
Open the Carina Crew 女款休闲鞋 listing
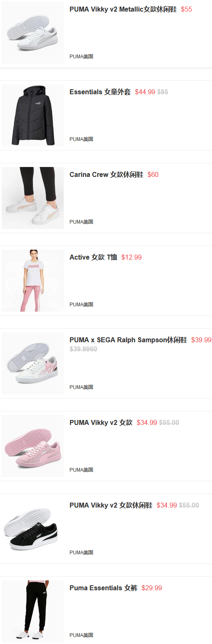[106, 174]
